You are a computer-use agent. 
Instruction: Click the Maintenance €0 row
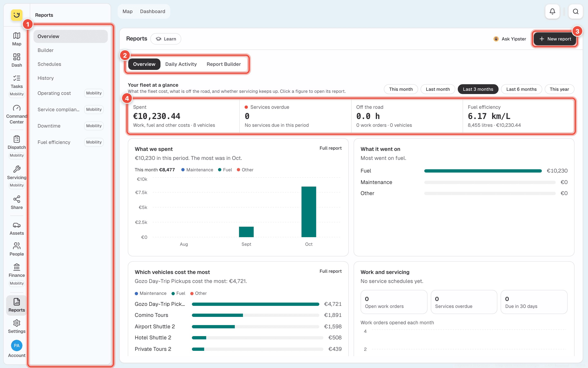464,182
